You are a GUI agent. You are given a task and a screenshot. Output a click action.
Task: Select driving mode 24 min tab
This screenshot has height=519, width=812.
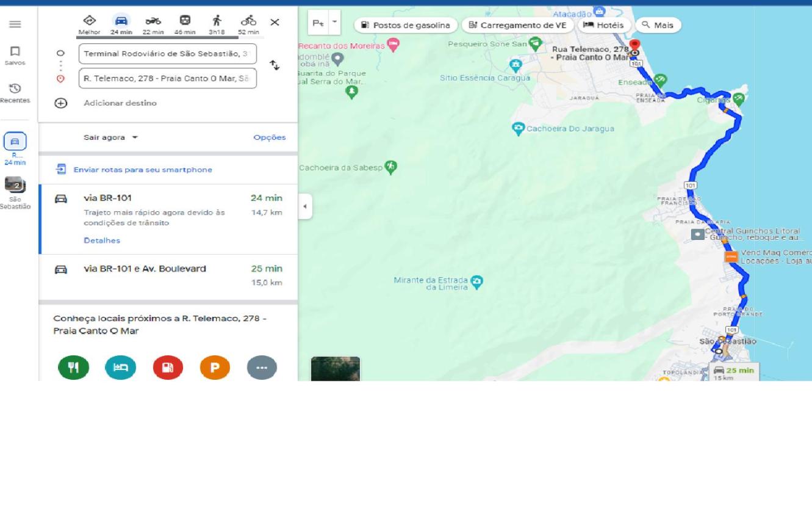121,25
